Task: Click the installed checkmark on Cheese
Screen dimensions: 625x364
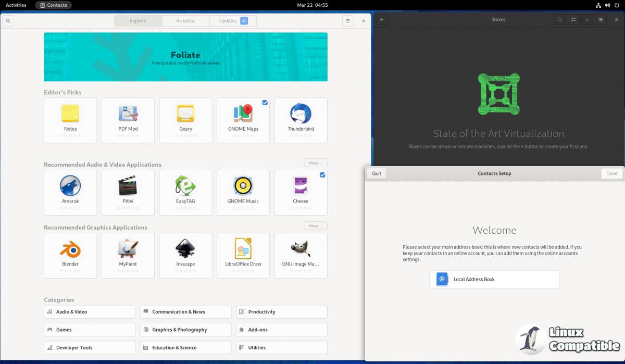Action: pyautogui.click(x=322, y=175)
